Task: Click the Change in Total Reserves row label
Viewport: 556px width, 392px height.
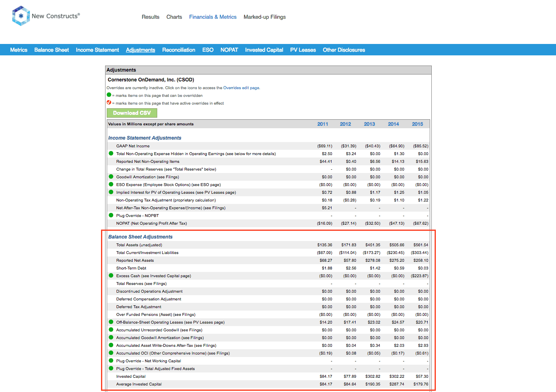Action: (166, 169)
